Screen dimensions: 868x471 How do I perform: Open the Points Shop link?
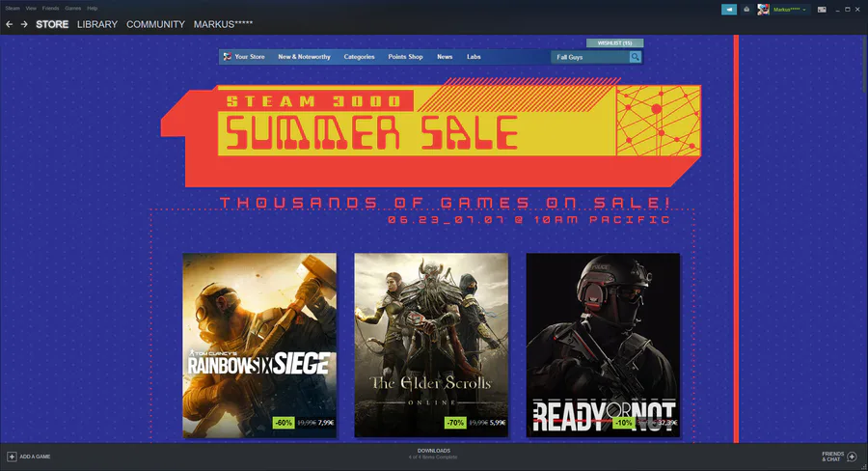(405, 57)
